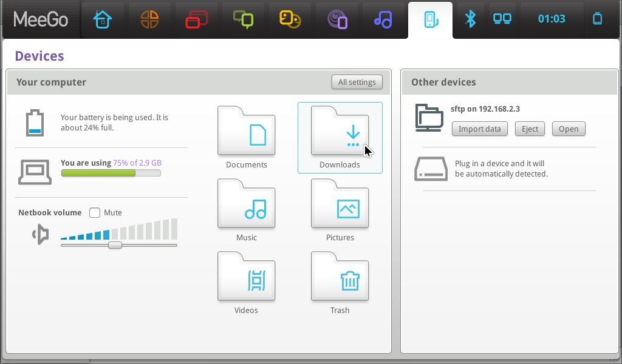Click the Netbook volume slider handle
This screenshot has width=622, height=364.
(115, 245)
